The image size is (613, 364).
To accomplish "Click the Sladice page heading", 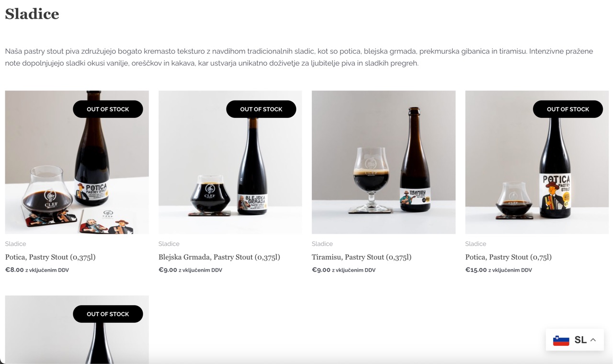I will [x=32, y=14].
